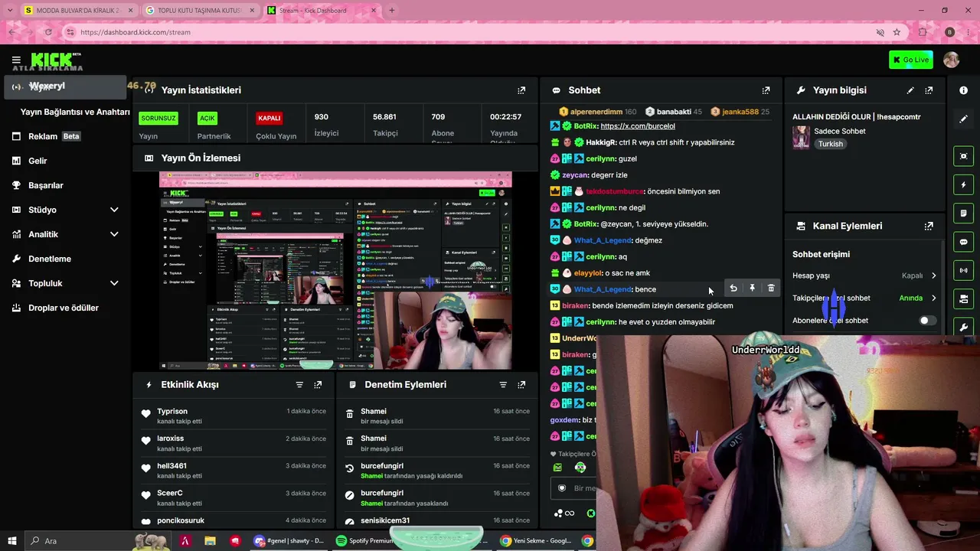Viewport: 980px width, 551px height.
Task: Open Hesap yaşı chat setting
Action: (x=864, y=275)
